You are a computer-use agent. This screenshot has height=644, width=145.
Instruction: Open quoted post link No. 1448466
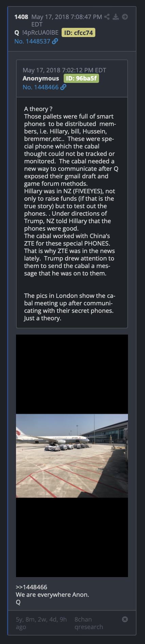coord(41,87)
